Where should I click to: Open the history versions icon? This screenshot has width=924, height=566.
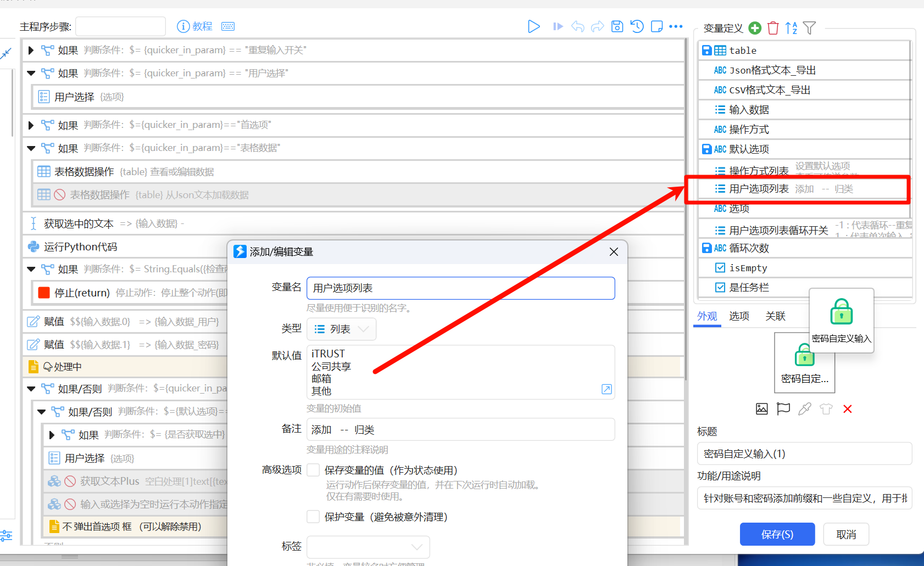(637, 26)
